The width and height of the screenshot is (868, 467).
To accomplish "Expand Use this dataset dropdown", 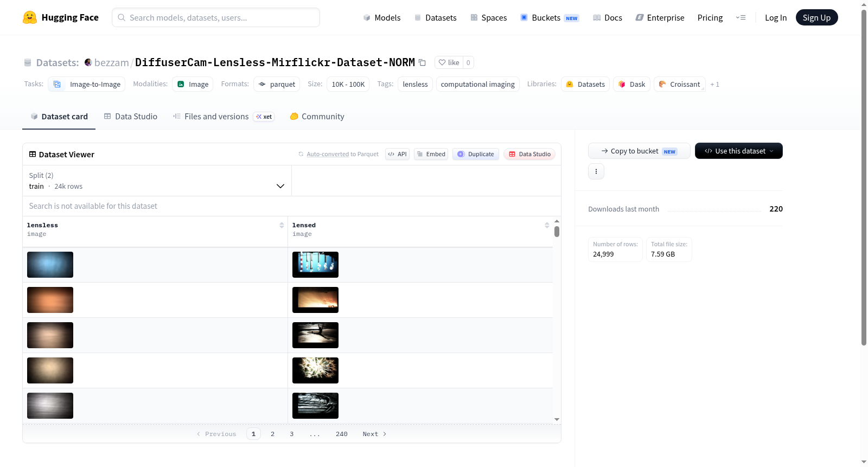I will tap(739, 151).
